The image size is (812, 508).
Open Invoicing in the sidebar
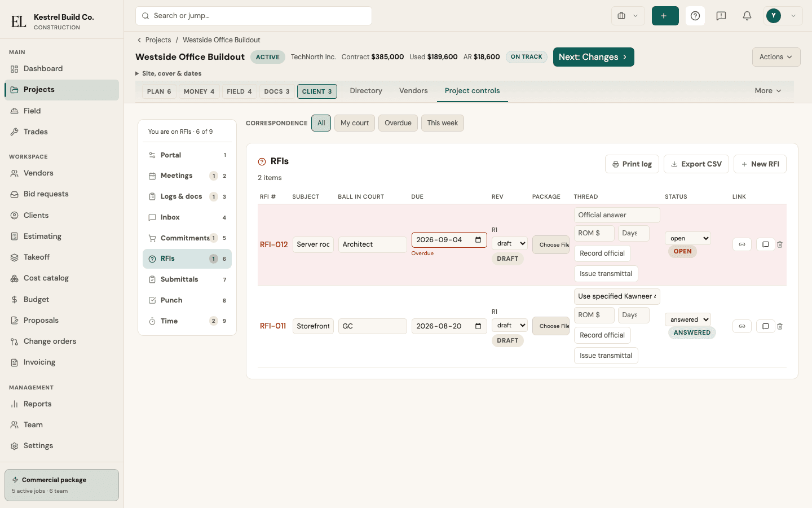(x=61, y=362)
